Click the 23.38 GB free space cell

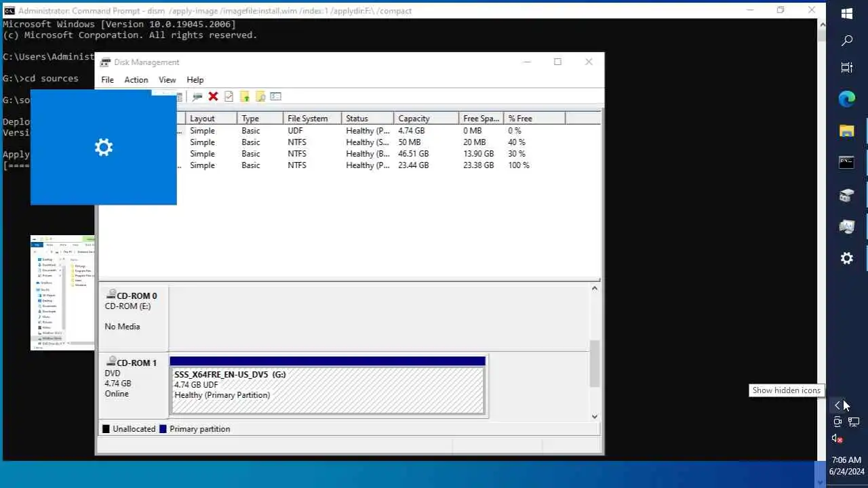[479, 165]
